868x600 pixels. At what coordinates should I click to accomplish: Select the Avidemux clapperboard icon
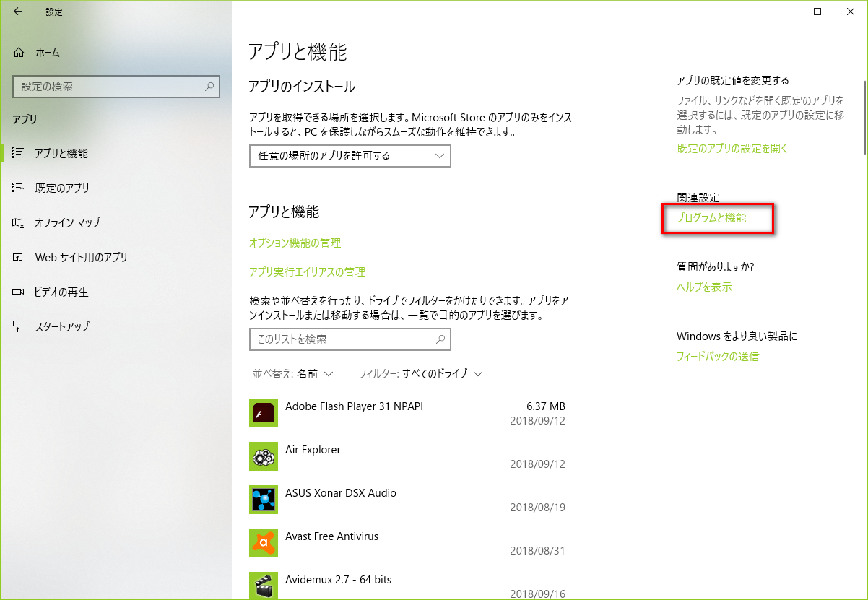263,585
